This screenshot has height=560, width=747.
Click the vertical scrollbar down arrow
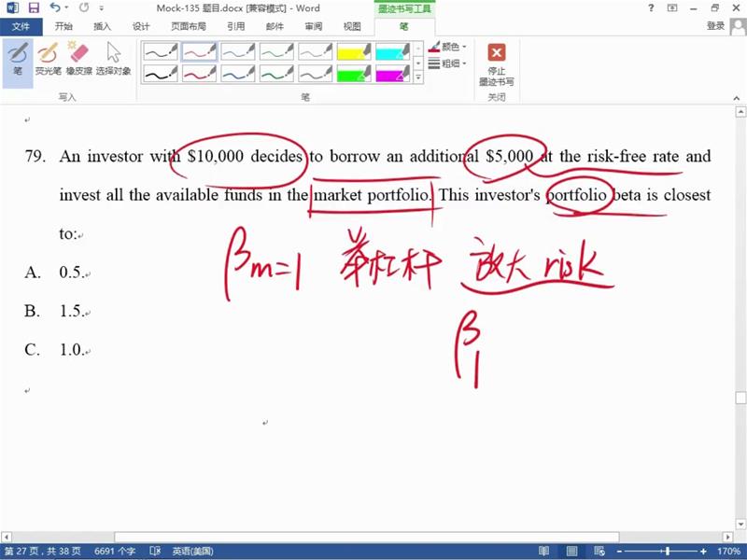(740, 525)
